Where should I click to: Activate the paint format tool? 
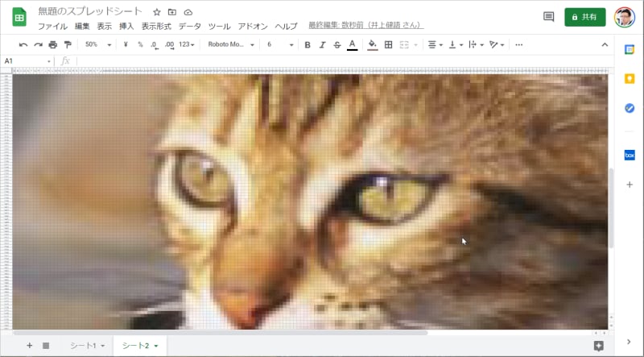(x=68, y=44)
